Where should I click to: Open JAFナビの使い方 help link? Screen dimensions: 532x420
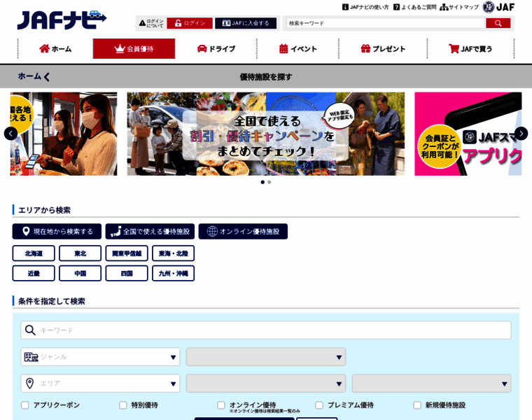pos(365,7)
